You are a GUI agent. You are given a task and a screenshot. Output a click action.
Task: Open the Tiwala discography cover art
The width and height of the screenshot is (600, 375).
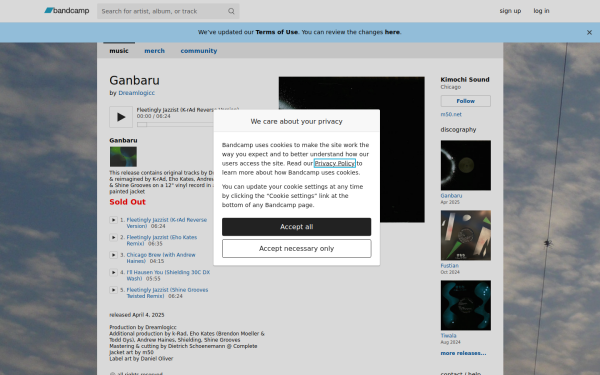pyautogui.click(x=466, y=305)
